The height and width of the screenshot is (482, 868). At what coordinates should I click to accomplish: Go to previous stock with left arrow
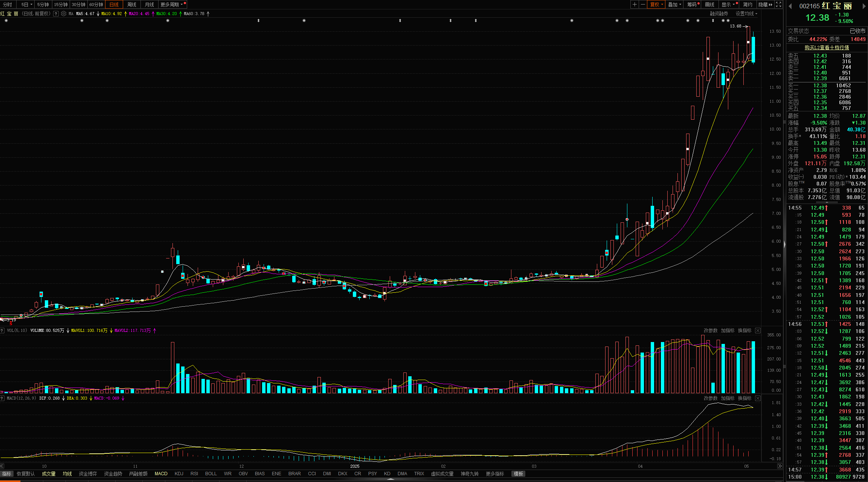point(790,6)
